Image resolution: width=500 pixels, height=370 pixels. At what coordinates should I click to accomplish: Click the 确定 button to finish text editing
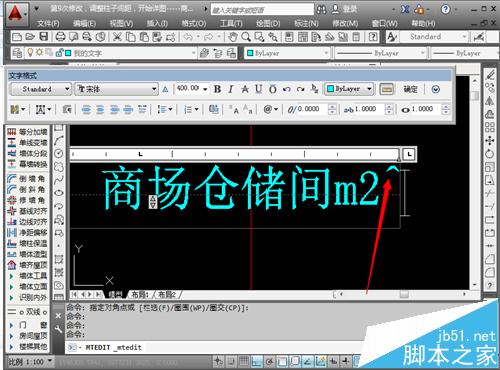pyautogui.click(x=411, y=89)
